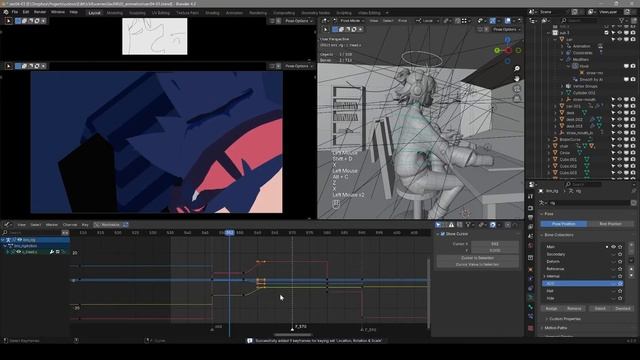The height and width of the screenshot is (360, 640).
Task: Switch to the Shading workspace tab
Action: click(212, 13)
